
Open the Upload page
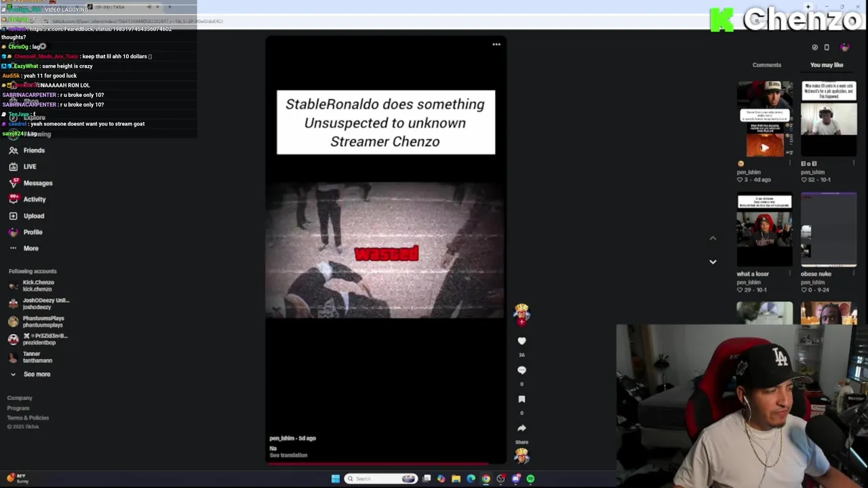click(26, 216)
